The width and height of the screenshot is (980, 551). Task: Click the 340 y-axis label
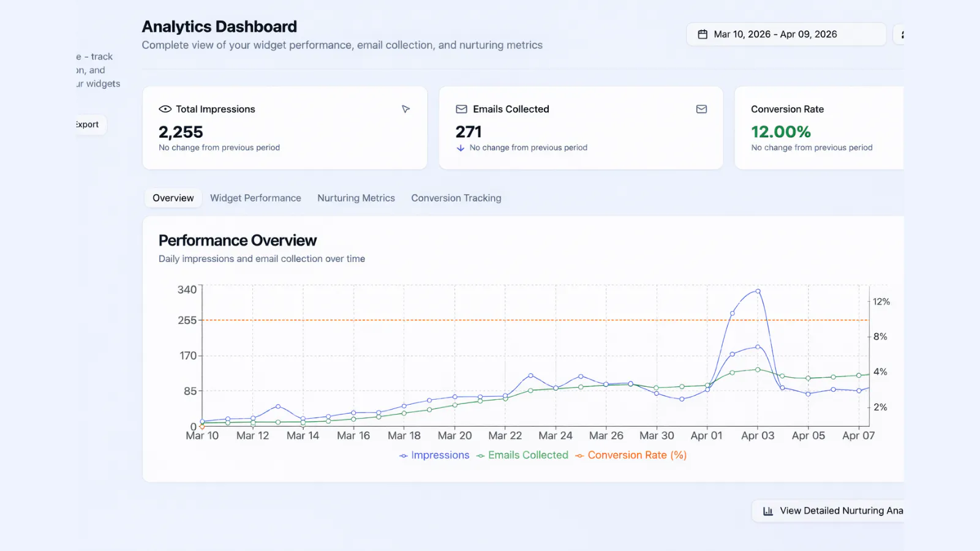[187, 290]
